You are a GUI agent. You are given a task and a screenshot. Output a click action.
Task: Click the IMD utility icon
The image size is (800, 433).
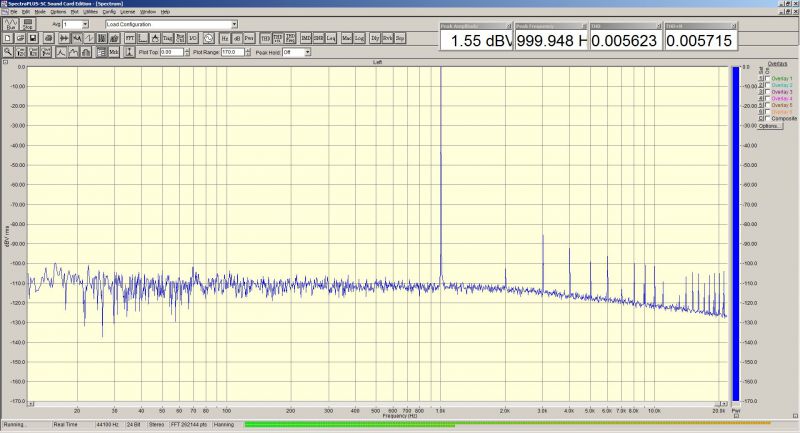click(306, 38)
